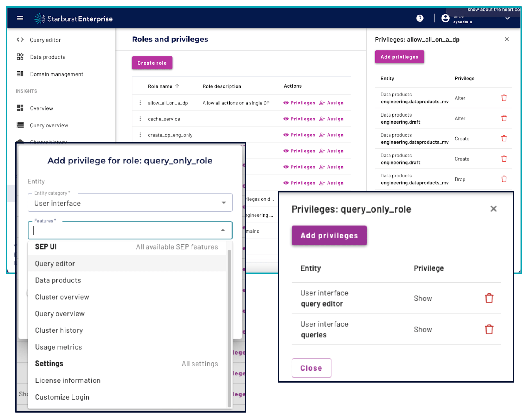Click the Starburst Enterprise logo
Viewport: 527px width, 420px height.
coord(74,19)
